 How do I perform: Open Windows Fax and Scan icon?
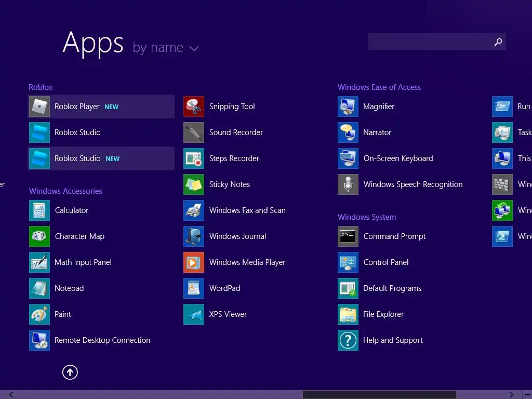click(194, 210)
